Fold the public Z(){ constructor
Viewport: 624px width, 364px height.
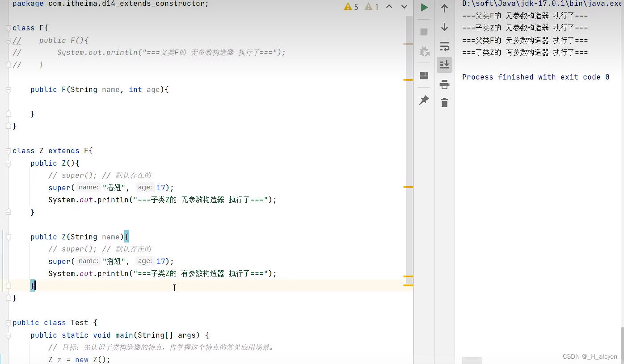click(x=8, y=163)
